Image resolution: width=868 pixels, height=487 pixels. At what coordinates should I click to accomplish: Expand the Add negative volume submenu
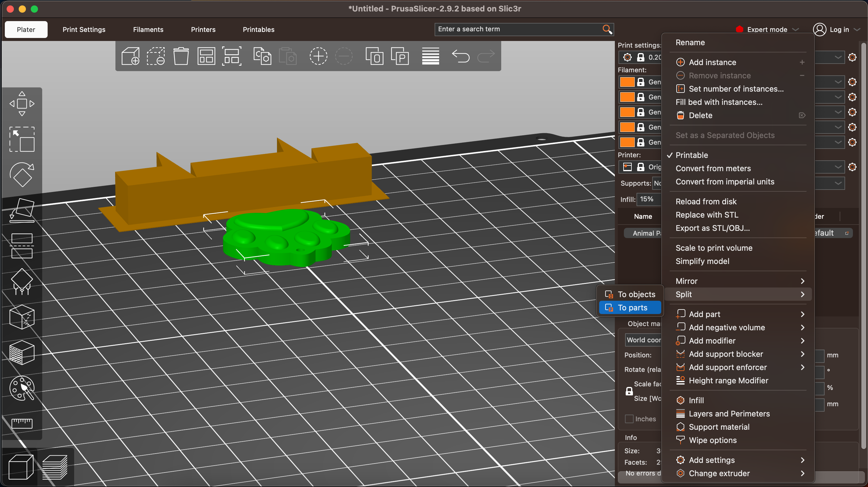click(x=738, y=327)
